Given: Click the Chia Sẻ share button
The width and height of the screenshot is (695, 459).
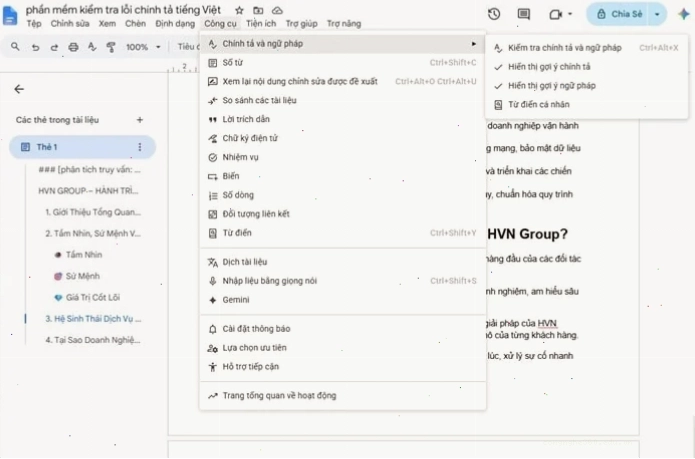Looking at the screenshot, I should click(619, 14).
